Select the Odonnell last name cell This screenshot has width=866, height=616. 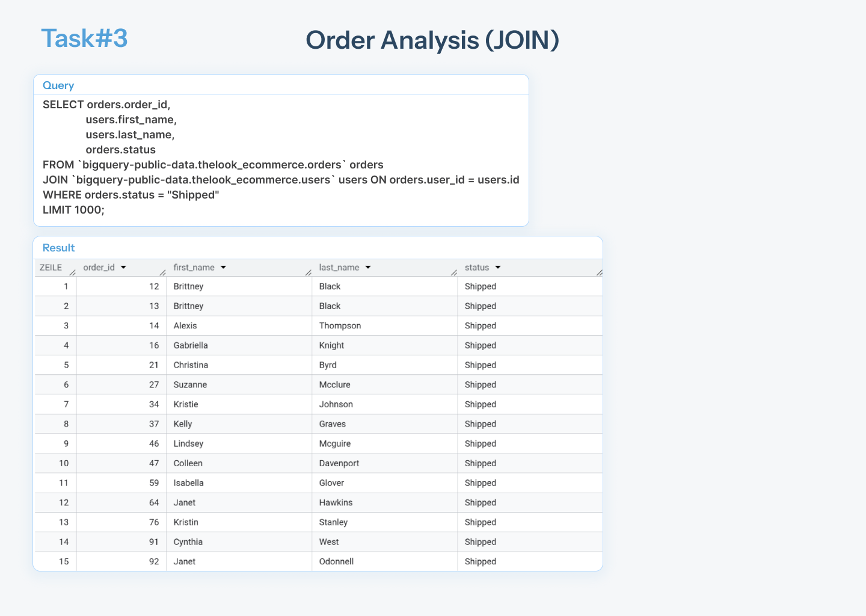385,562
